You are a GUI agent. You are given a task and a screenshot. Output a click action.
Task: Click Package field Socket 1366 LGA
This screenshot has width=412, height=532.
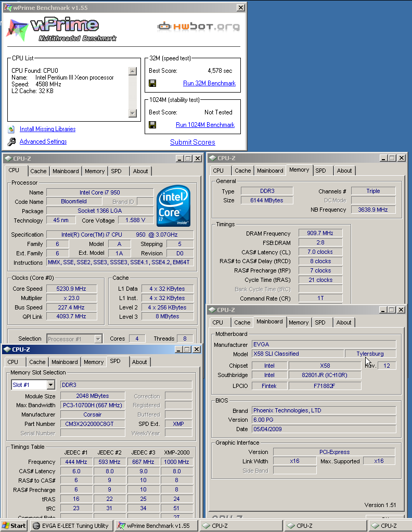click(x=100, y=211)
